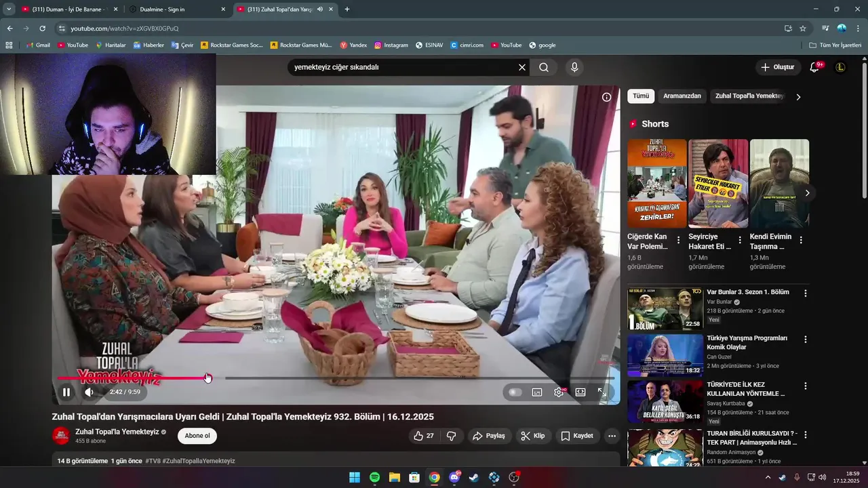
Task: Bookmark this page with star icon
Action: point(803,28)
